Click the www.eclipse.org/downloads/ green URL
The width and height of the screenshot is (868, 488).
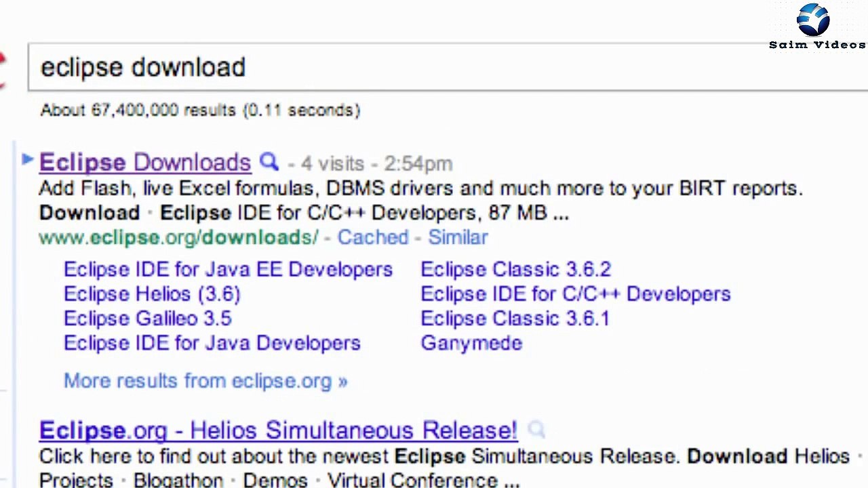tap(178, 237)
